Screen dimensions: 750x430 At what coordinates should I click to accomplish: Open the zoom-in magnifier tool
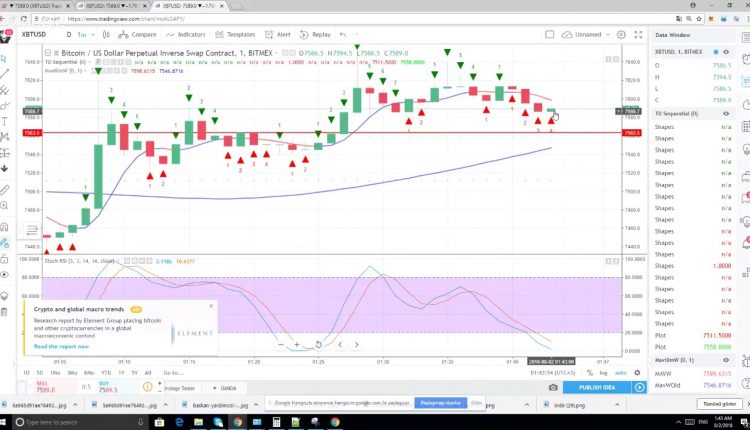(x=4, y=205)
